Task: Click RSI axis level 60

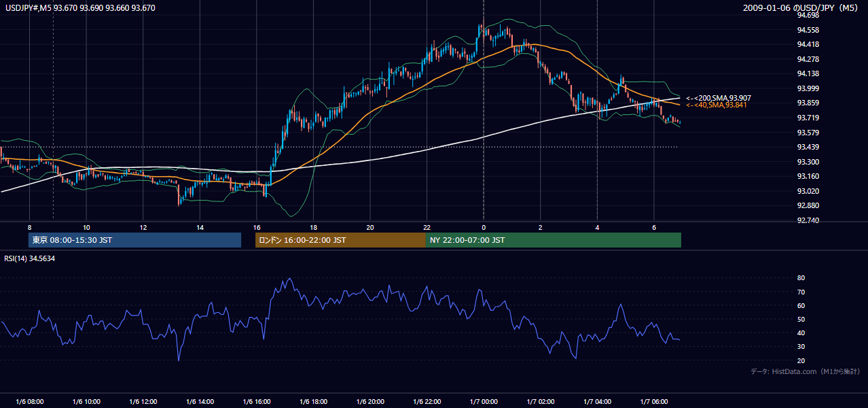Action: (x=801, y=305)
